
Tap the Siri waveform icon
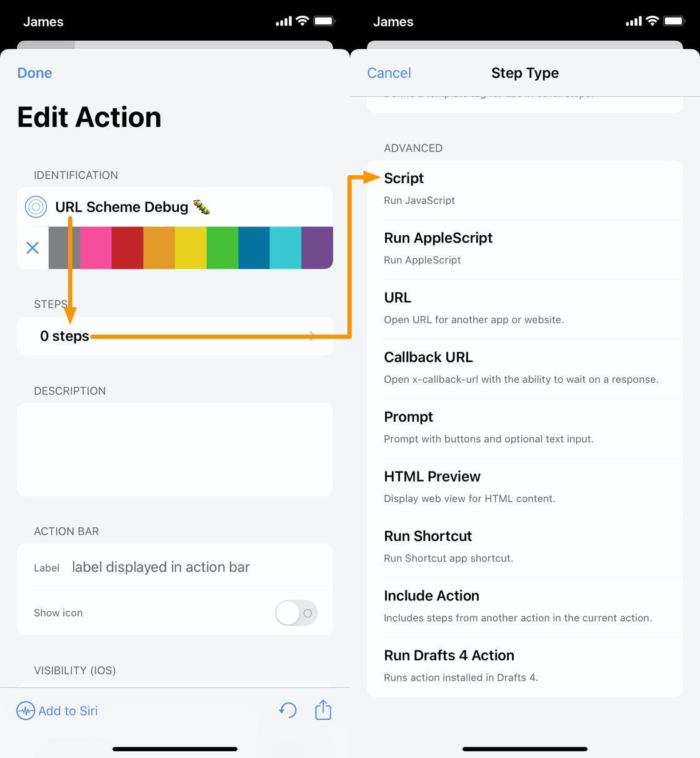(x=26, y=710)
